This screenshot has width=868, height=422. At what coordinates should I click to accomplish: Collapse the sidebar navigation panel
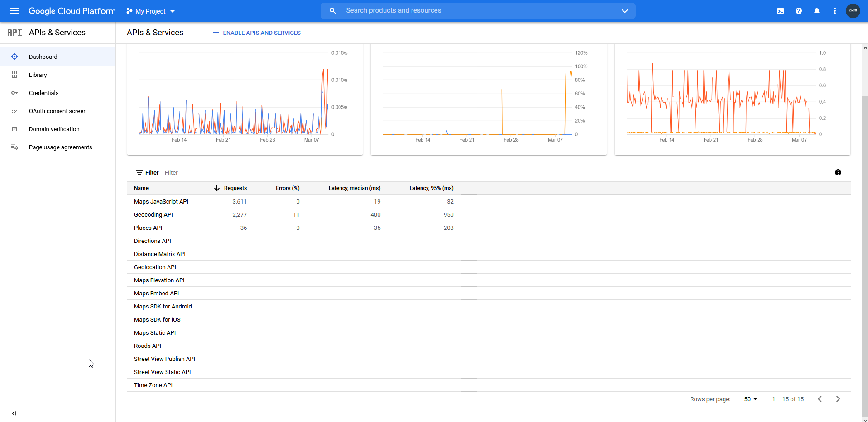tap(14, 413)
